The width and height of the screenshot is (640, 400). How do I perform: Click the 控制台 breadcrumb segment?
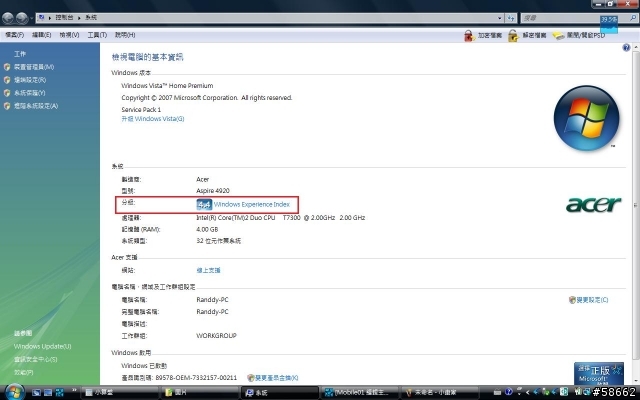click(x=64, y=18)
